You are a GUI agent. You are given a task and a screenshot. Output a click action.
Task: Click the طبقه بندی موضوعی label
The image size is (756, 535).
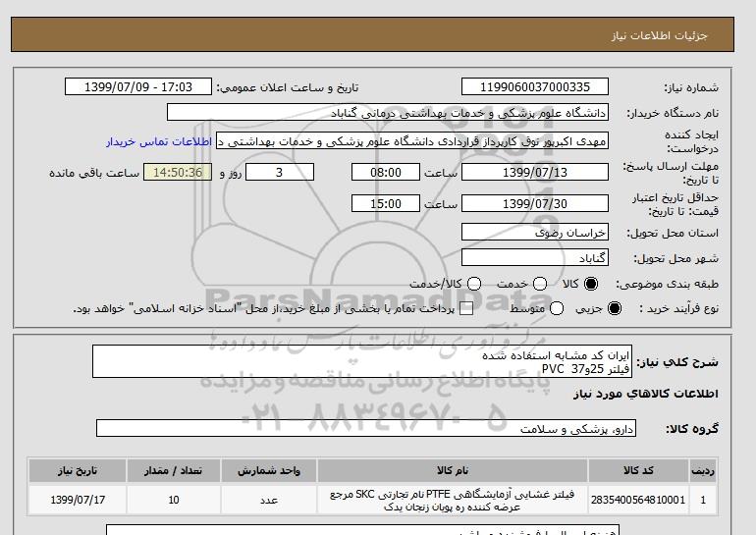[x=668, y=284]
